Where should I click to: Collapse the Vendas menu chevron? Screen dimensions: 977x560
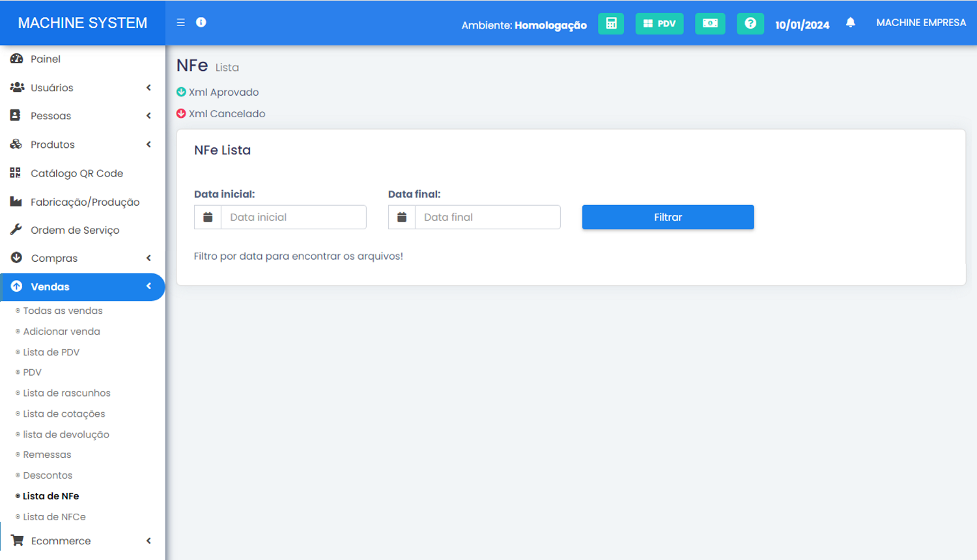(149, 286)
